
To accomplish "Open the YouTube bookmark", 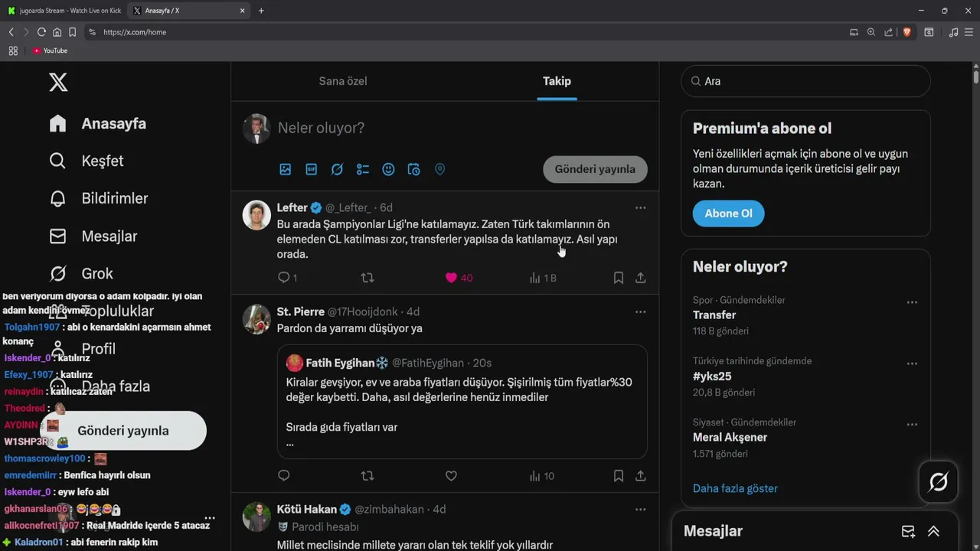I will 50,51.
